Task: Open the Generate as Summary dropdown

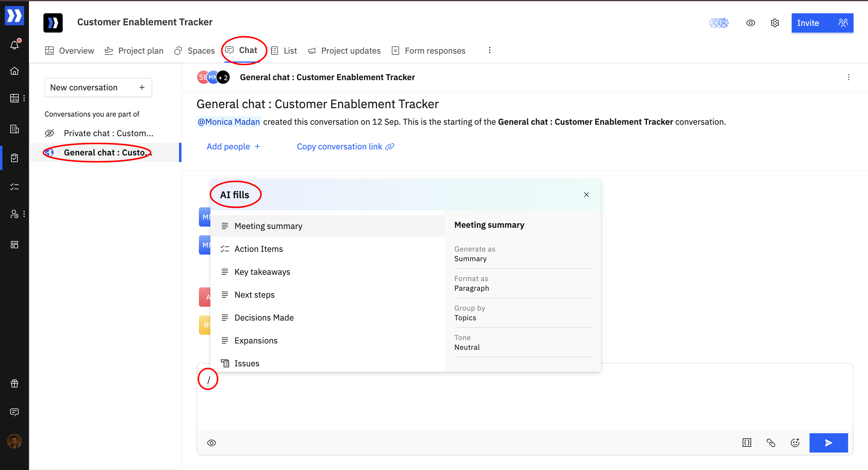Action: pyautogui.click(x=522, y=254)
